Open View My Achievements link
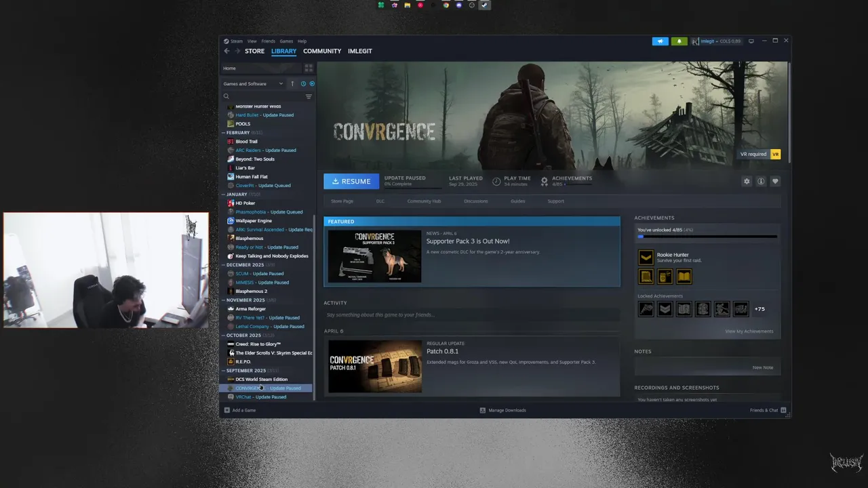This screenshot has height=488, width=868. point(749,331)
